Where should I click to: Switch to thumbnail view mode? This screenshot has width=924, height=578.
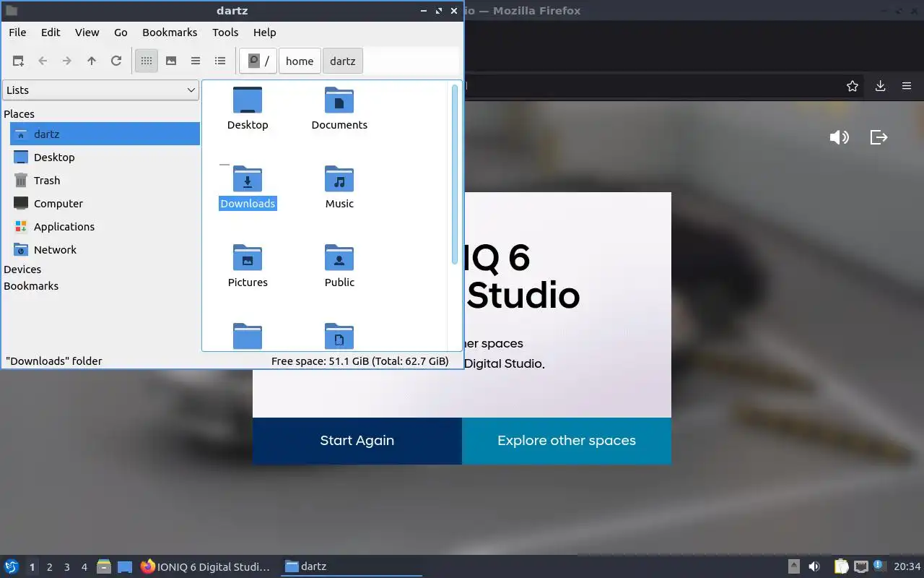click(x=171, y=61)
